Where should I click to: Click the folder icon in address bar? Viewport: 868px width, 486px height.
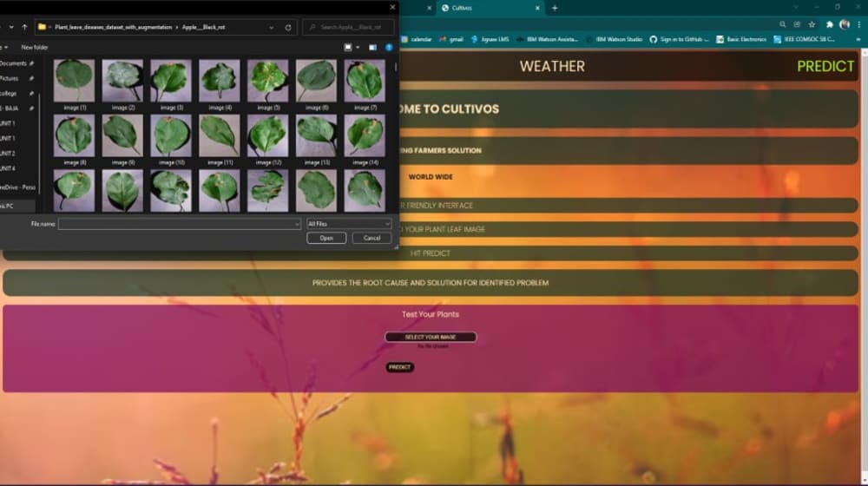coord(42,27)
